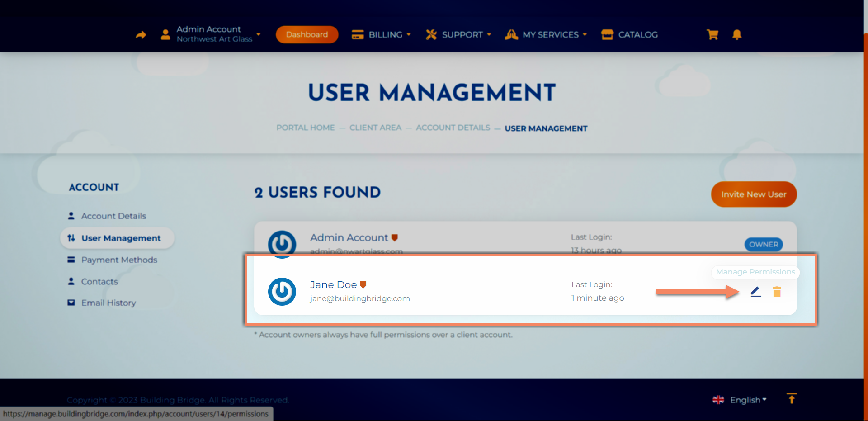Click the scroll-to-top arrow icon
The image size is (868, 421).
point(791,399)
